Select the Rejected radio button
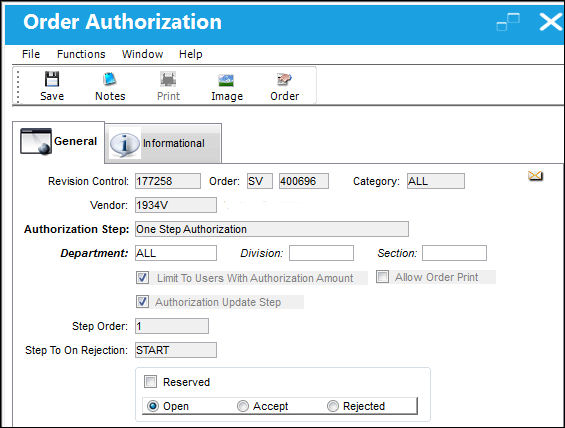565x428 pixels. pos(333,406)
